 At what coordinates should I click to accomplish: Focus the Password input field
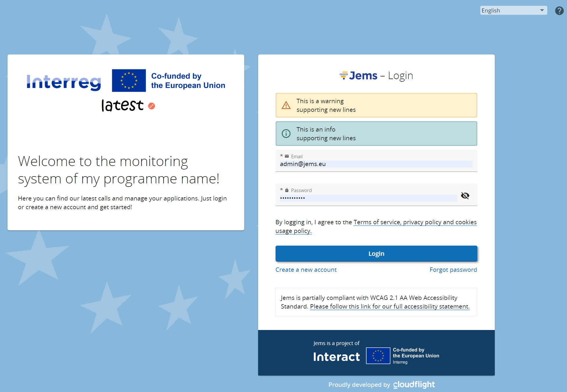click(368, 198)
